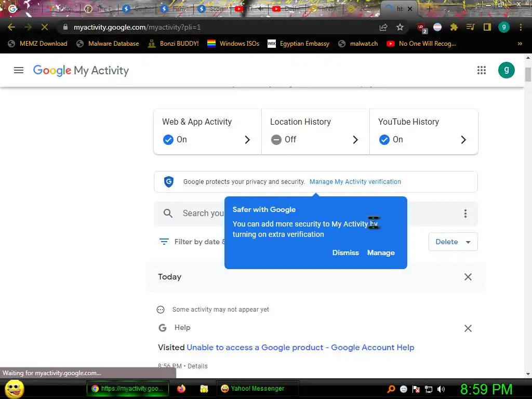Open YouTube History settings
This screenshot has width=532, height=399.
coord(424,131)
